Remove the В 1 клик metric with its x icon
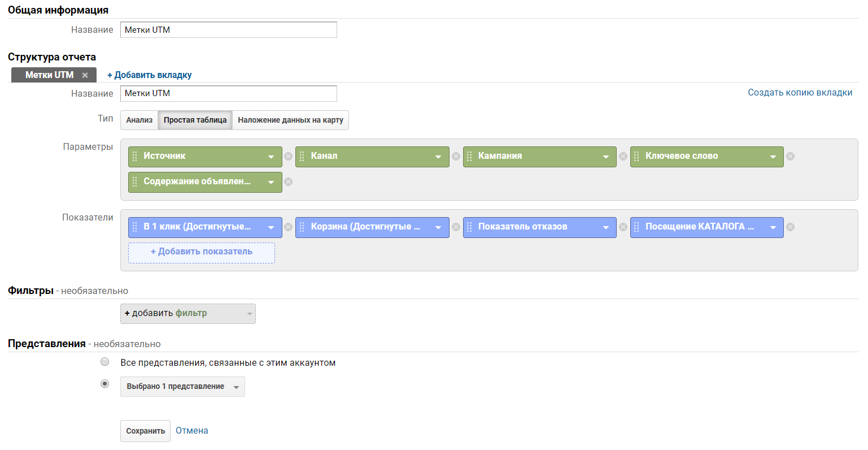Screen dimensions: 868x450 coord(288,227)
